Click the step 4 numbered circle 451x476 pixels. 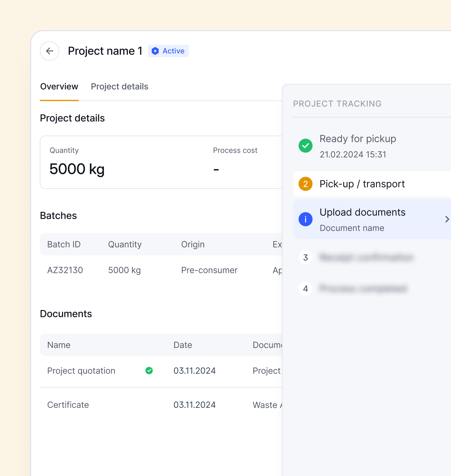(305, 289)
